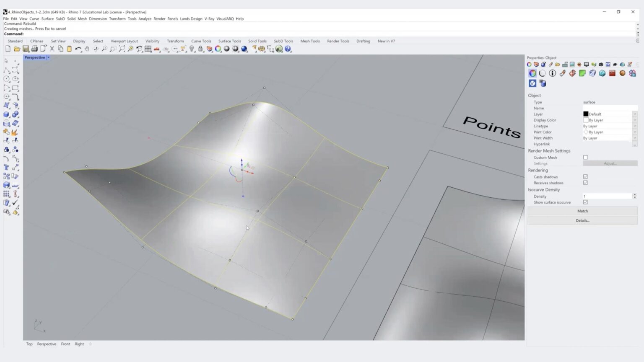Open the Print Color dropdown
This screenshot has width=644, height=362.
click(x=635, y=132)
